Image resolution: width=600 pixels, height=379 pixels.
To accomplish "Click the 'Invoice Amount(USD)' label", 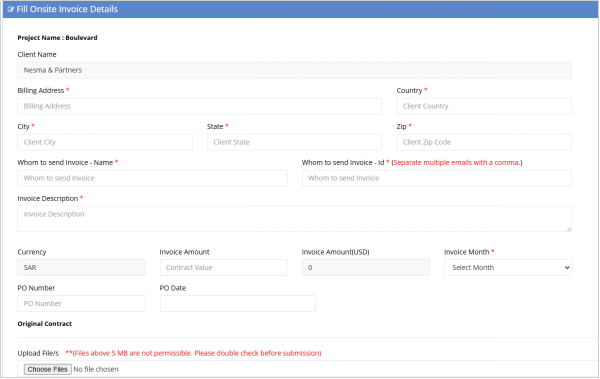I will 336,252.
